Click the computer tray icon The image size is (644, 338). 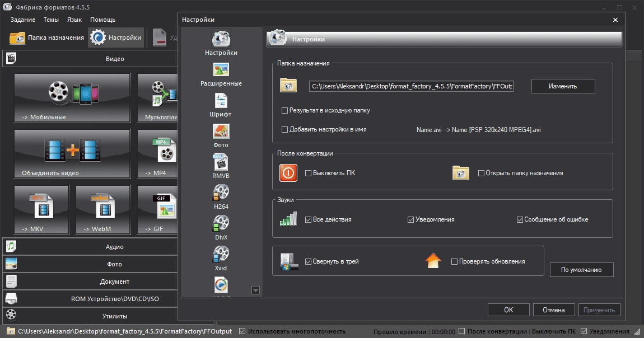tap(288, 261)
